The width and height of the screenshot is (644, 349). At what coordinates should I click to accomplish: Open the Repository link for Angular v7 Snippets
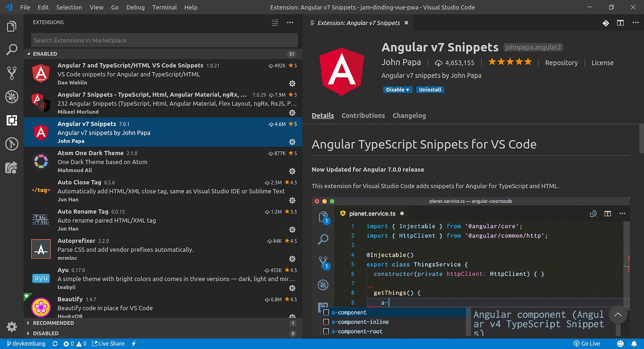point(561,62)
